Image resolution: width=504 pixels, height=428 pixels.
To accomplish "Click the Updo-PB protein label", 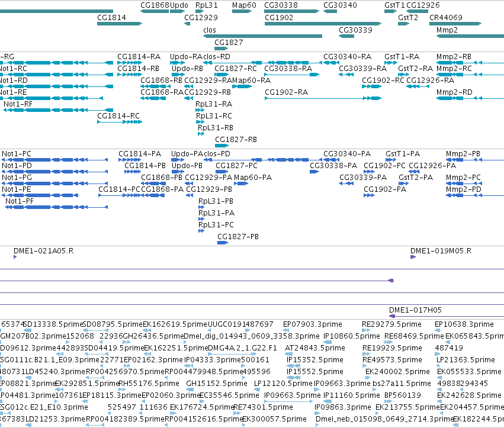I will pos(187,166).
